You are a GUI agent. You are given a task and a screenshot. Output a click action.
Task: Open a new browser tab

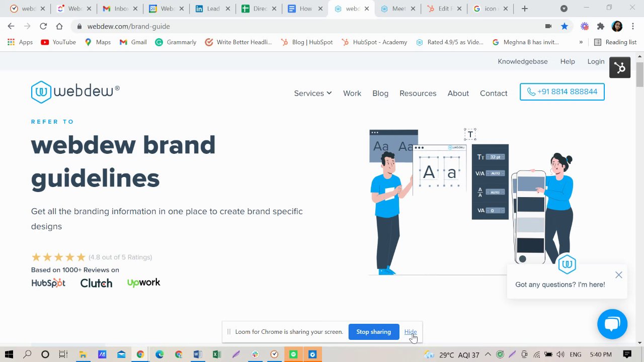525,9
